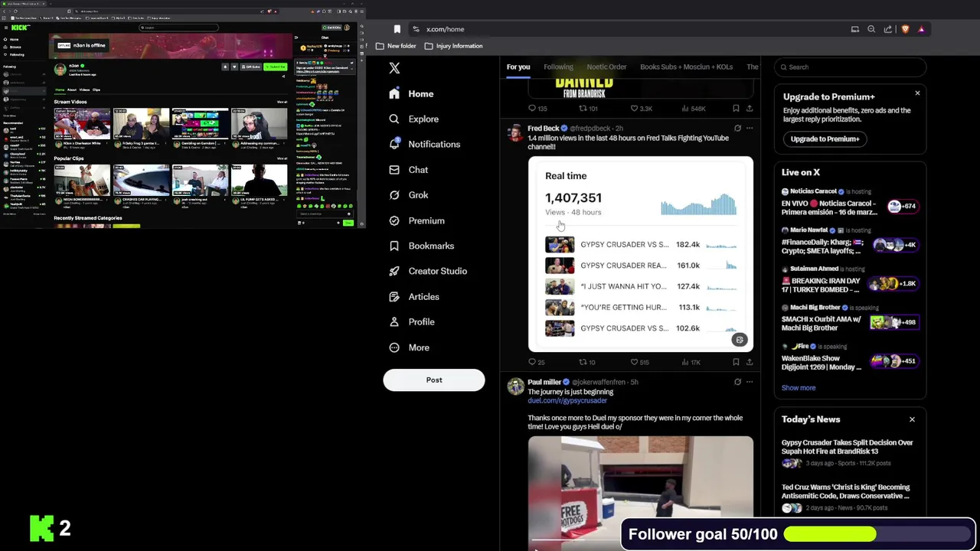The height and width of the screenshot is (551, 980).
Task: Click the green Subscribe button on Kick
Action: (x=275, y=67)
